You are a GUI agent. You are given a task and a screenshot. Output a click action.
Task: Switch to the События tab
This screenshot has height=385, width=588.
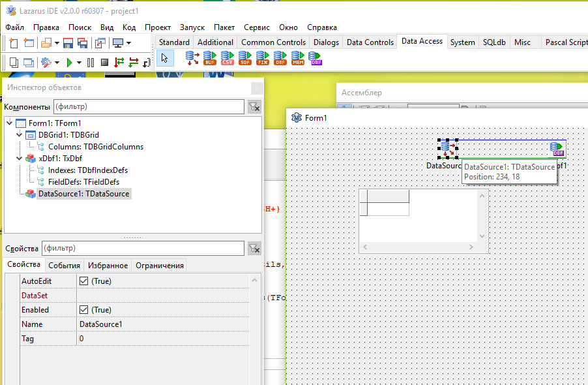tap(64, 266)
